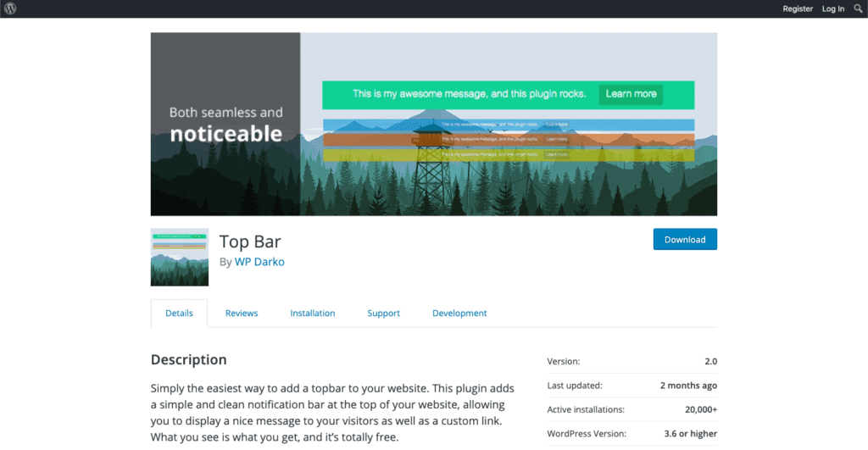The image size is (868, 450).
Task: Click the 'noticeable' banner text
Action: [225, 133]
